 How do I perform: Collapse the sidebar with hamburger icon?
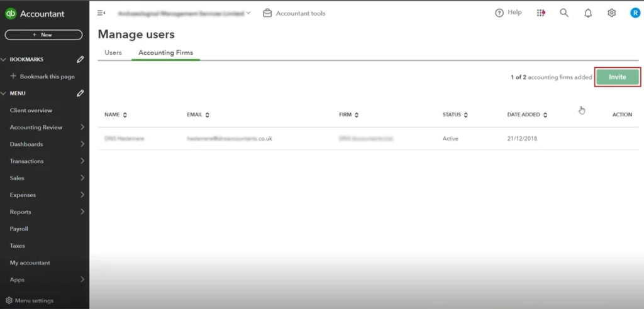click(101, 13)
